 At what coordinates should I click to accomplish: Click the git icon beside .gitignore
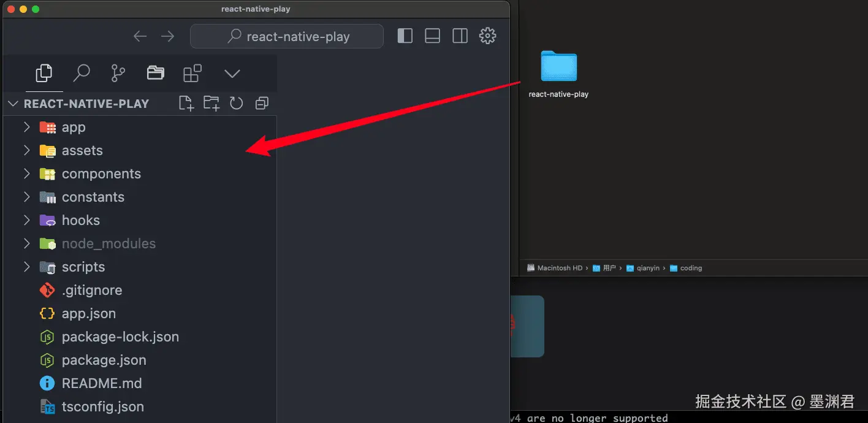click(47, 291)
